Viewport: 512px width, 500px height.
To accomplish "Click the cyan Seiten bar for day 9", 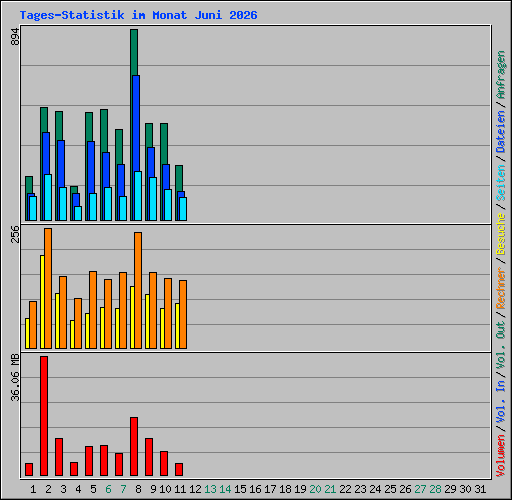I will (x=153, y=199).
